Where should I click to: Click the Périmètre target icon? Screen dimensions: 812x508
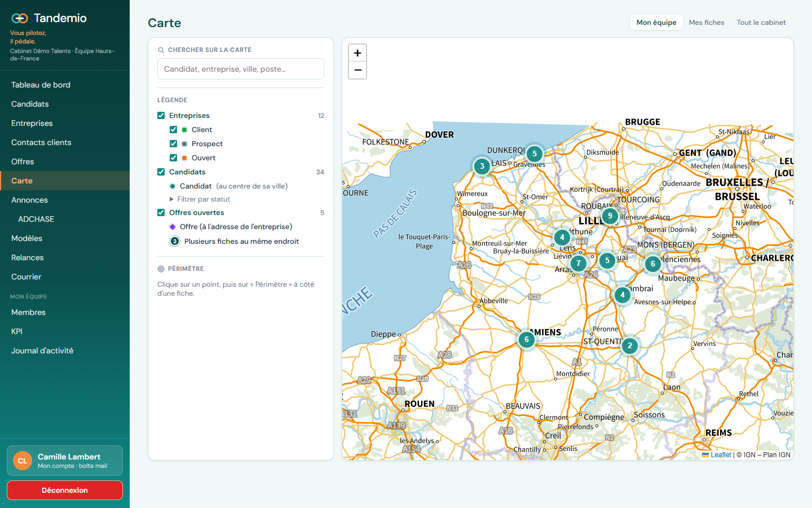(x=161, y=269)
